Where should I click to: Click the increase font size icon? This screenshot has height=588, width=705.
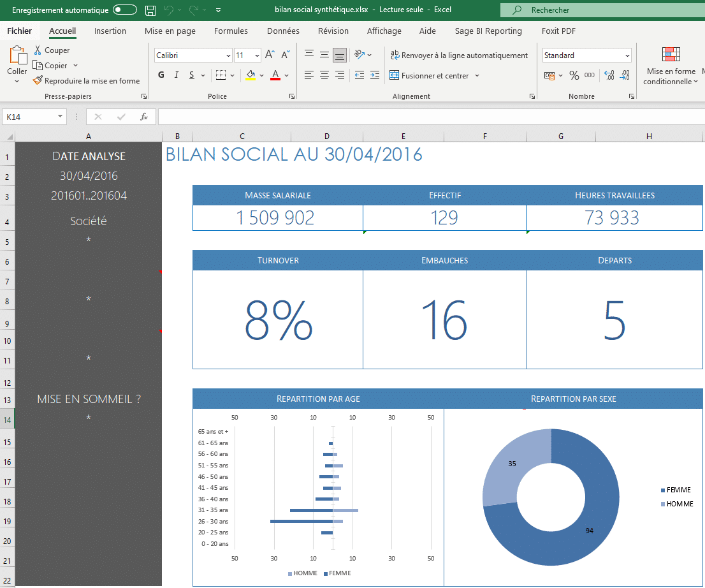(270, 55)
